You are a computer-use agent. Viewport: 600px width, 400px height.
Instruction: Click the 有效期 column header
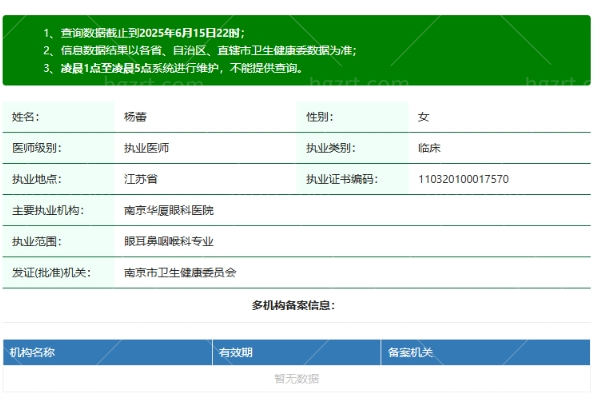pos(236,352)
